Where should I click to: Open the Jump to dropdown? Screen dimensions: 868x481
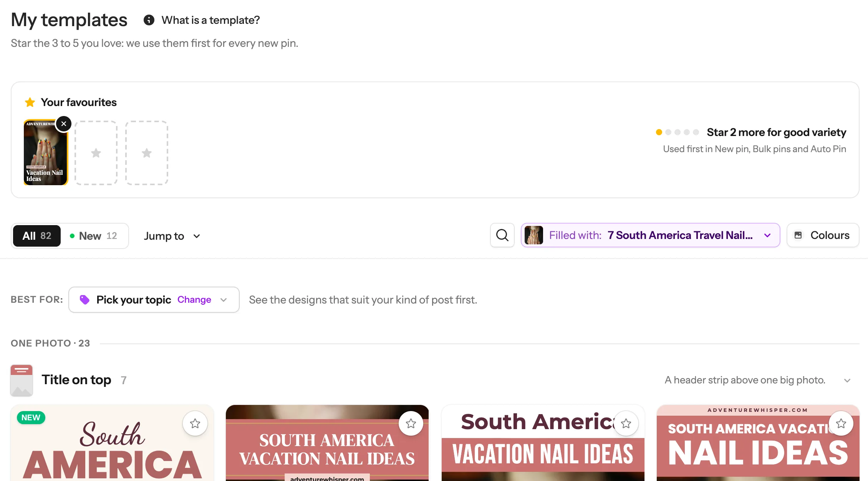(x=172, y=236)
